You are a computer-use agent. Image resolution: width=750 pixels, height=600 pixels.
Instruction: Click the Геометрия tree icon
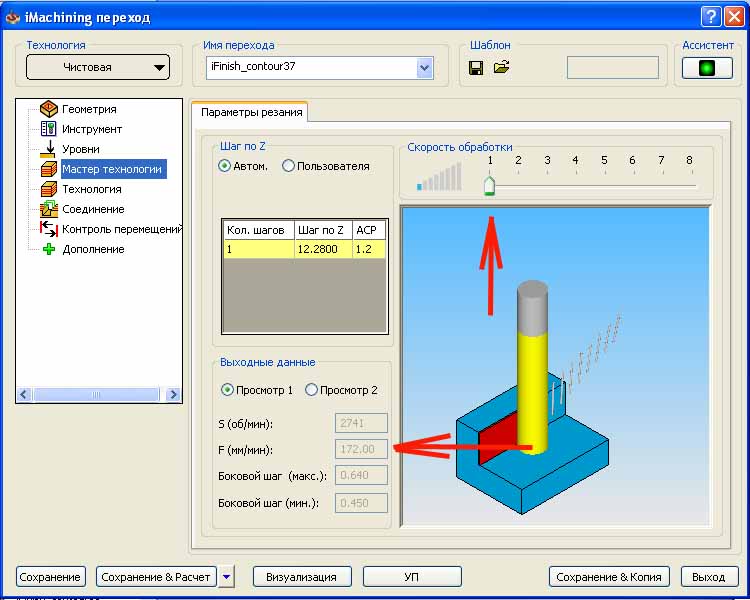(x=49, y=109)
